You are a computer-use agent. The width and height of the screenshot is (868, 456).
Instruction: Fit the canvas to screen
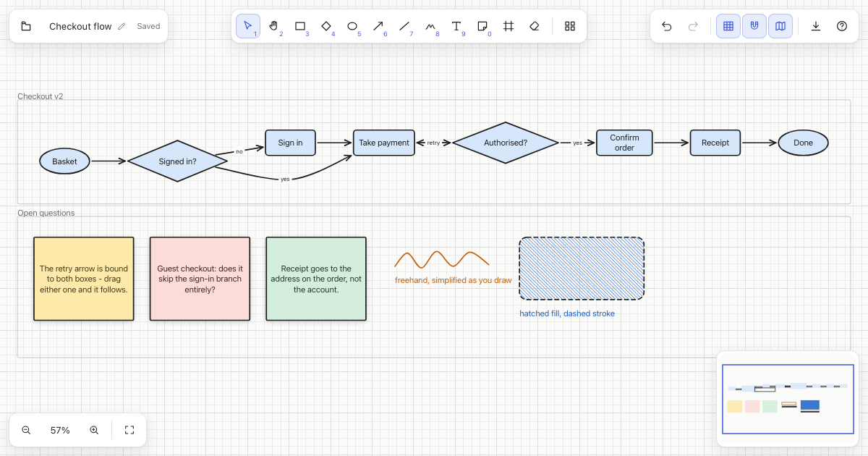tap(129, 430)
